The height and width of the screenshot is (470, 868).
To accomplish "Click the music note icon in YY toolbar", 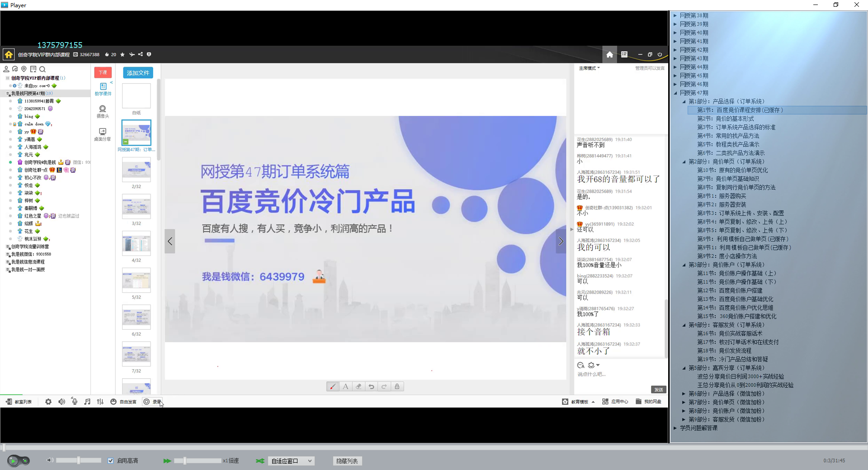I will (x=87, y=402).
